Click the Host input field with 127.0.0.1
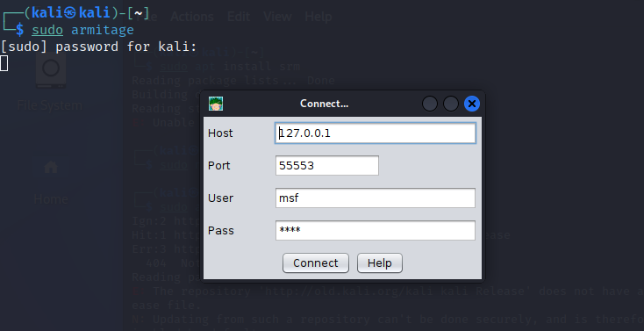 tap(376, 133)
